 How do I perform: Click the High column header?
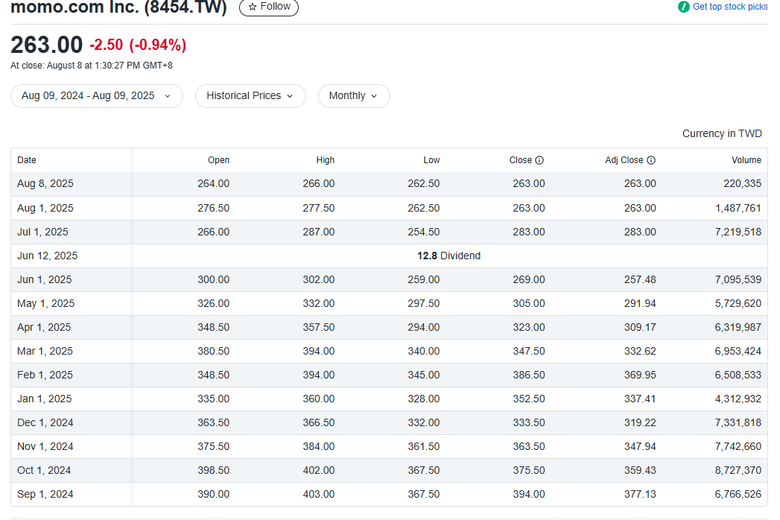325,160
